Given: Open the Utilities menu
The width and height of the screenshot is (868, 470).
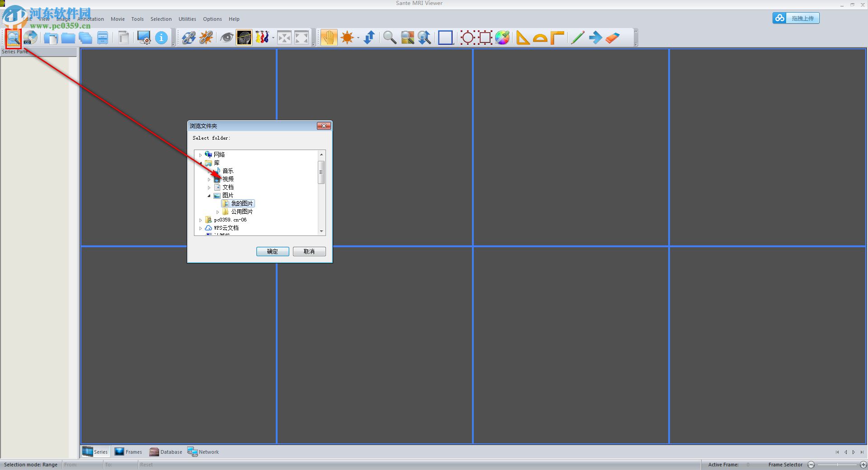Looking at the screenshot, I should 187,19.
